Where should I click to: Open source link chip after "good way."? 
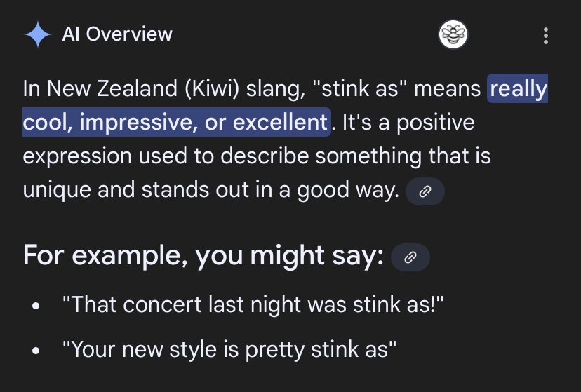(425, 191)
